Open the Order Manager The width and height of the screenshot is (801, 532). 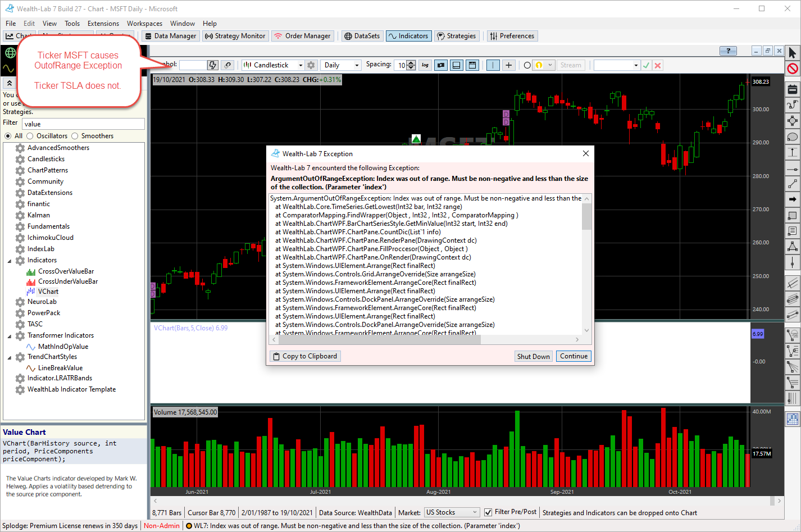pyautogui.click(x=302, y=36)
